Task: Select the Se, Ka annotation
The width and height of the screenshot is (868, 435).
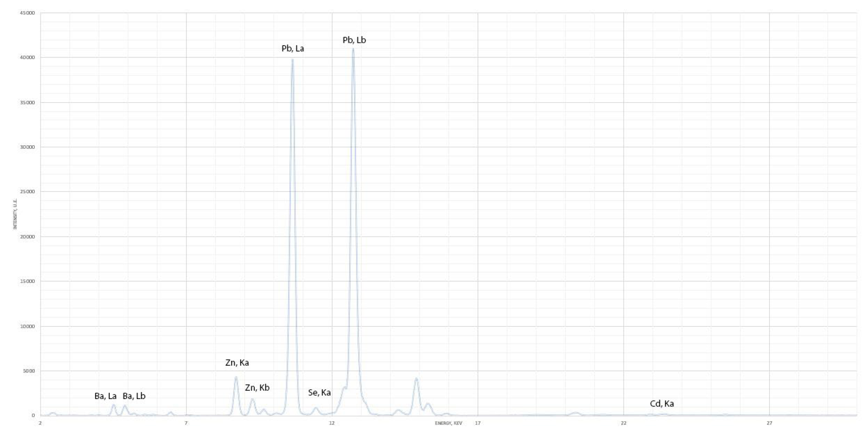Action: point(319,393)
